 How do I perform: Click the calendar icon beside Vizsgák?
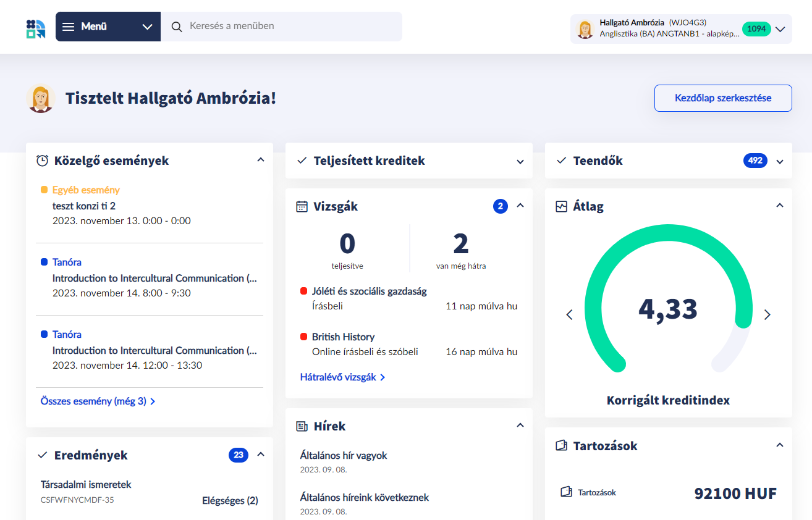pos(302,206)
